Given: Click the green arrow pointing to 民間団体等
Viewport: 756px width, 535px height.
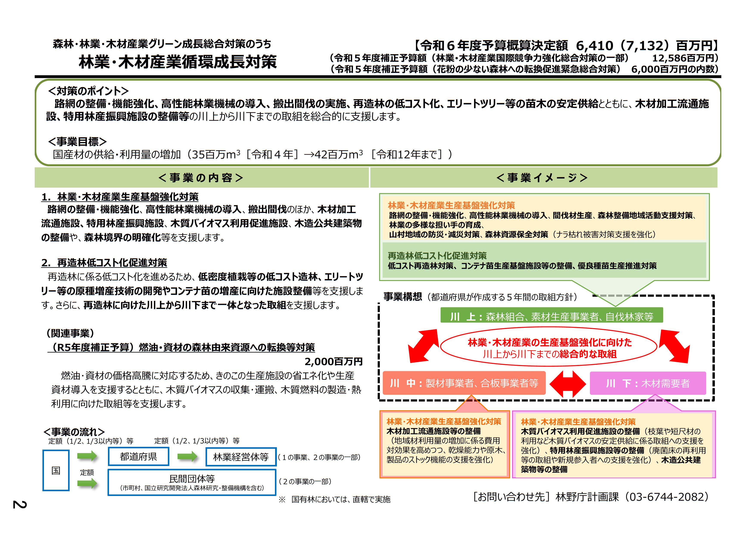Looking at the screenshot, I should (x=87, y=484).
